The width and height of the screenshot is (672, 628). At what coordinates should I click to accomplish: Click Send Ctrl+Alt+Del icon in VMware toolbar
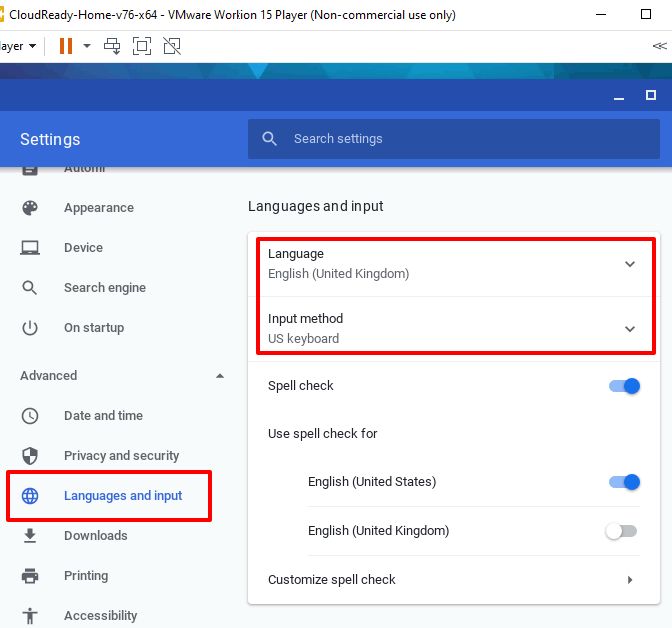point(112,46)
